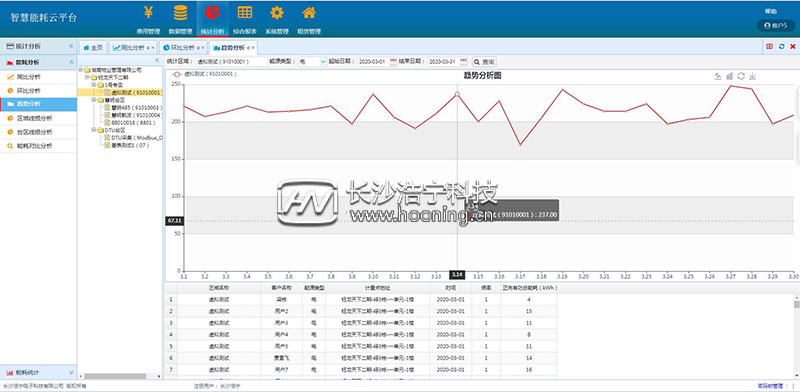
Task: Click the bottom-right footer management link
Action: (x=769, y=386)
